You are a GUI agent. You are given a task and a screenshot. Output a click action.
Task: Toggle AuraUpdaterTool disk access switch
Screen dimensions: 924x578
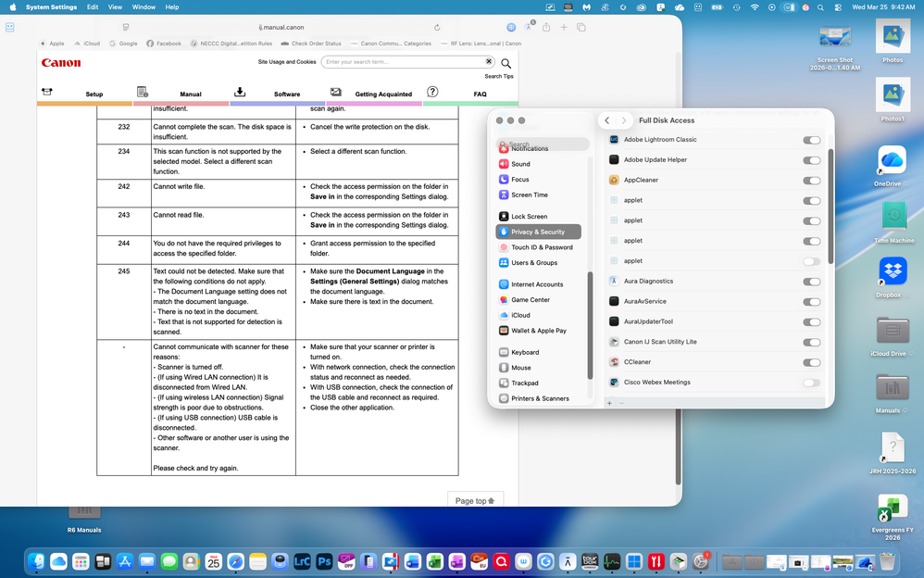click(811, 322)
